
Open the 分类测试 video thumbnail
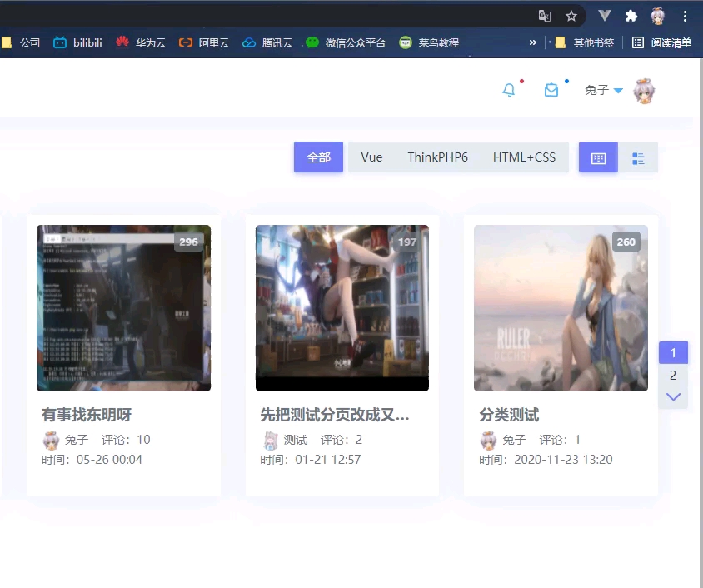[561, 308]
